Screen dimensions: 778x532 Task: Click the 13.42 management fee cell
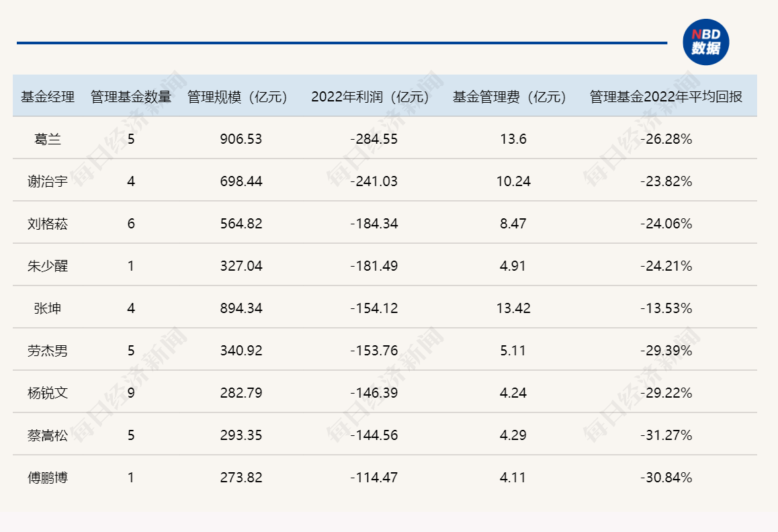513,308
